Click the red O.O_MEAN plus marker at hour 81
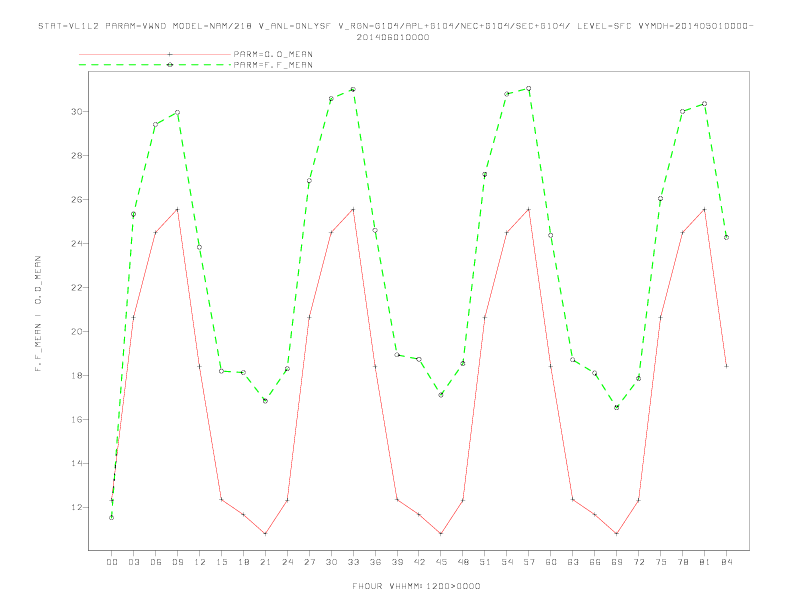The width and height of the screenshot is (792, 612). (705, 209)
